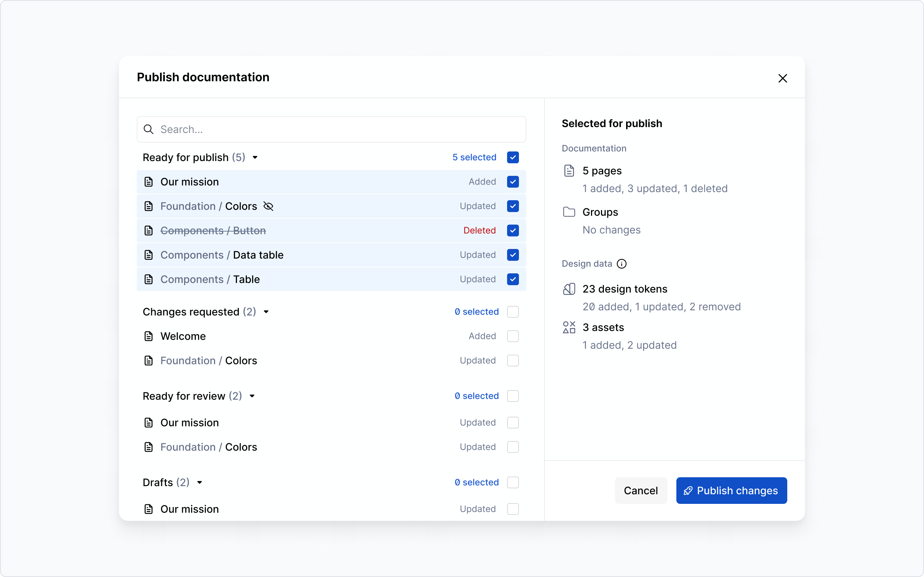Expand the Drafts section
This screenshot has width=924, height=577.
(x=200, y=482)
